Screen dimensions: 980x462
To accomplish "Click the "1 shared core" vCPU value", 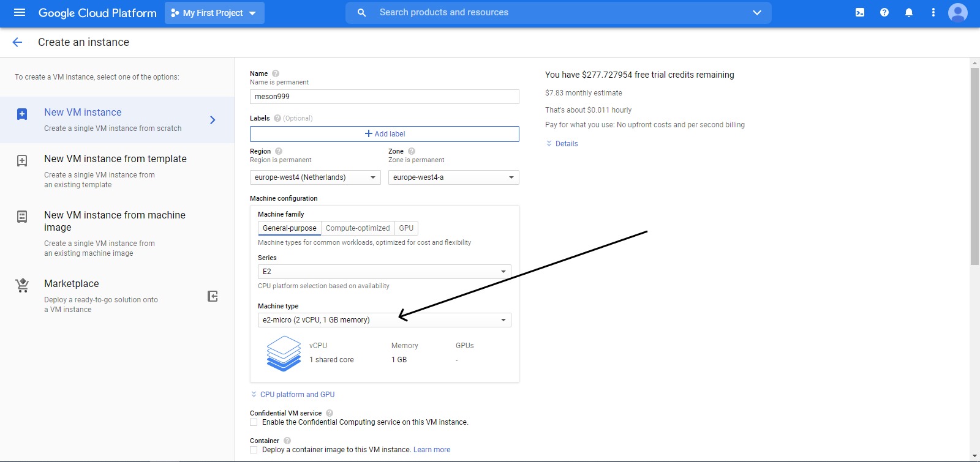I will 331,360.
